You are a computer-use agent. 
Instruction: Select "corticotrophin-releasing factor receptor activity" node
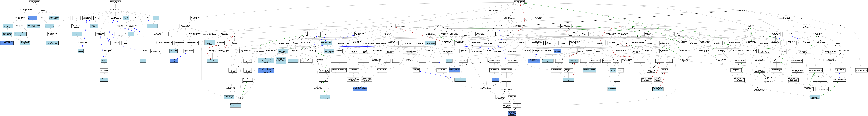click(x=7, y=43)
